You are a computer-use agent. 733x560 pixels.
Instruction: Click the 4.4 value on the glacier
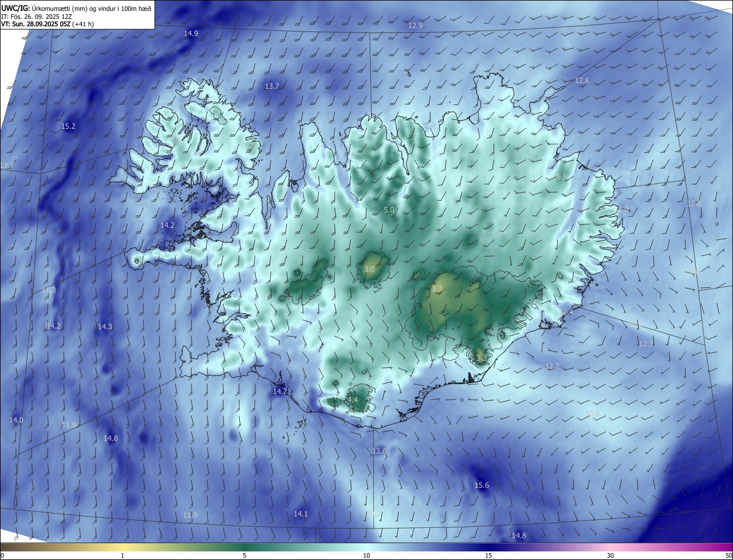click(x=352, y=400)
